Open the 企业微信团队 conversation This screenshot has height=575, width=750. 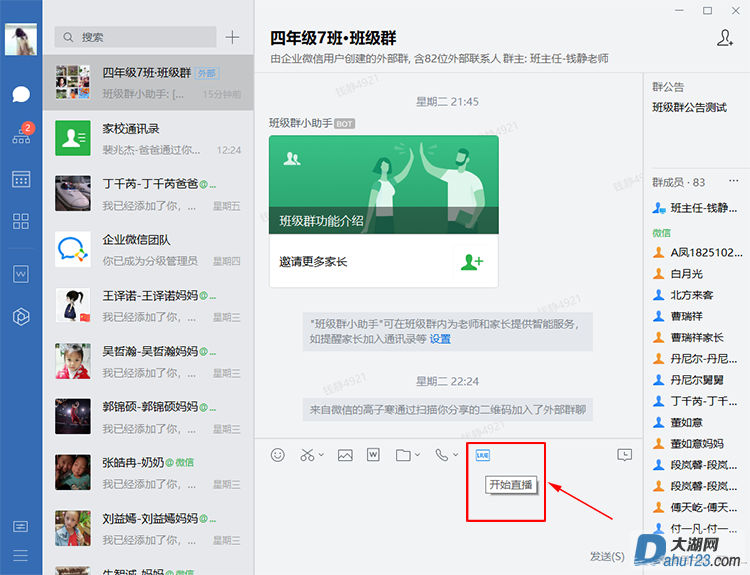point(148,250)
